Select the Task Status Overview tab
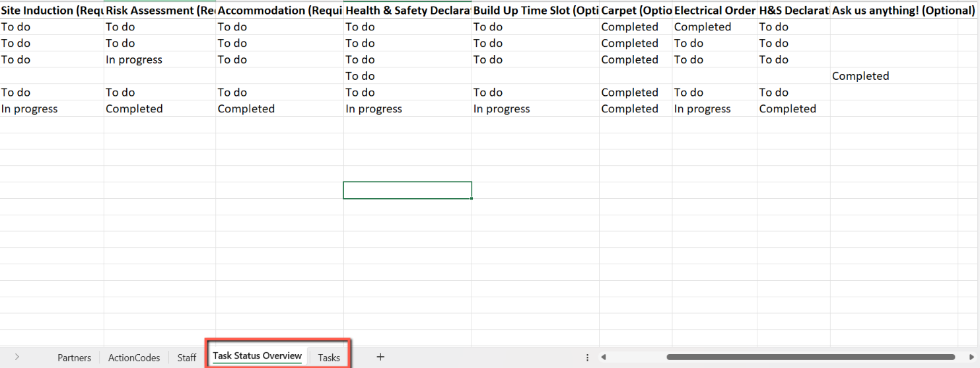The image size is (980, 368). (258, 356)
